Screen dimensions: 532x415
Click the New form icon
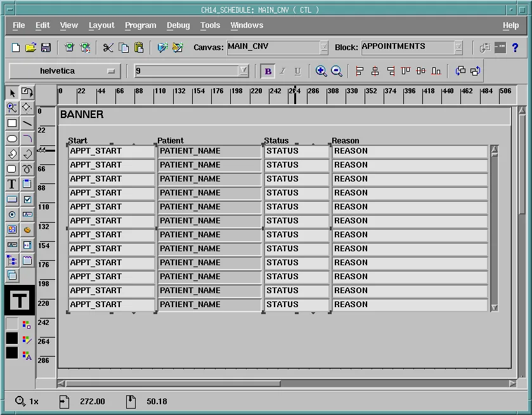(16, 48)
